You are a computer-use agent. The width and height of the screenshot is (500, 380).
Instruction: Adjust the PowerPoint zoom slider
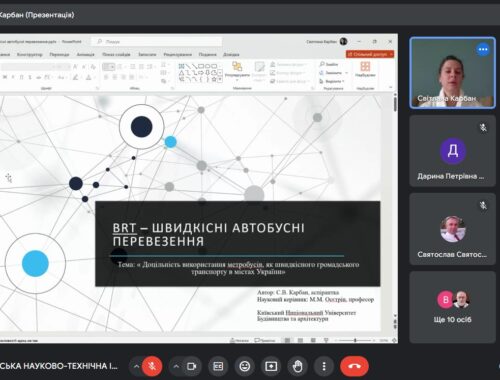pyautogui.click(x=355, y=340)
